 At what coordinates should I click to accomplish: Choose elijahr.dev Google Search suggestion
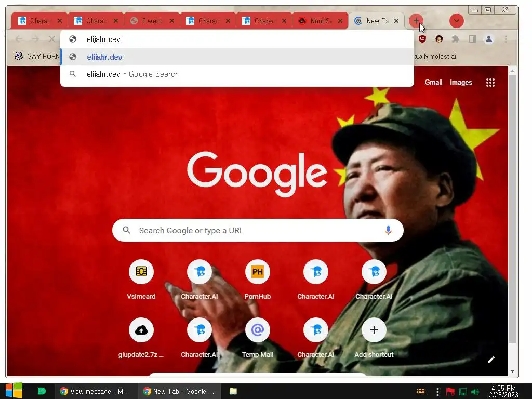click(237, 74)
